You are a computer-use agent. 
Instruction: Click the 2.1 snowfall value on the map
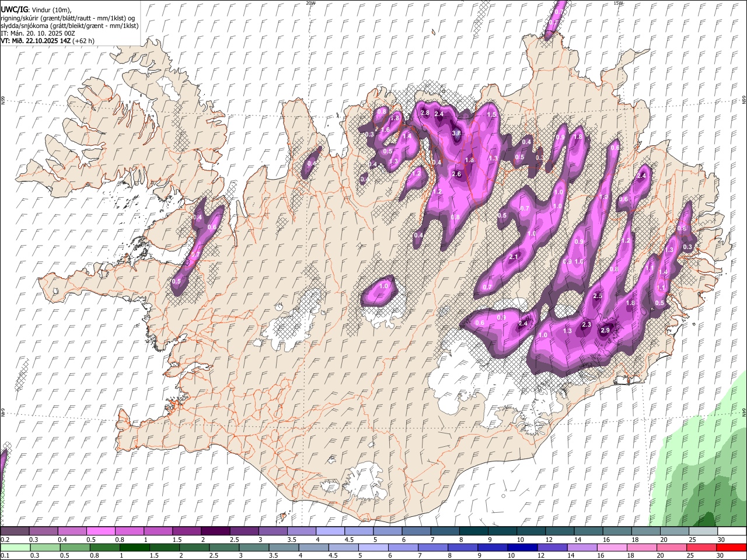click(x=514, y=257)
